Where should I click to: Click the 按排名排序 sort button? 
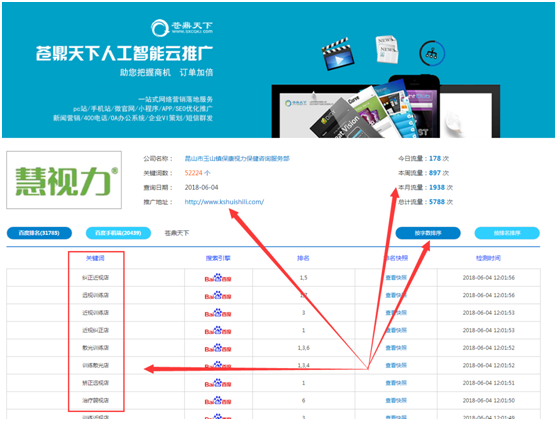click(507, 233)
